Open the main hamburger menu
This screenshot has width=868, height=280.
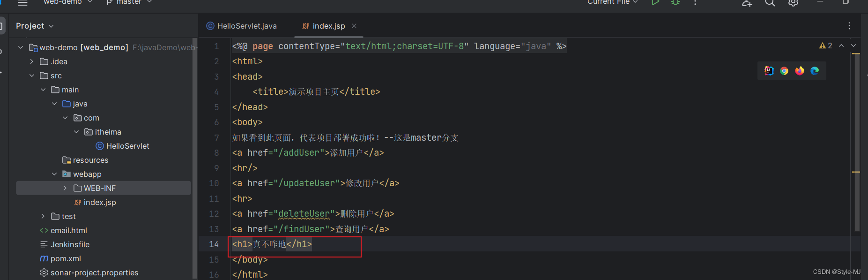(22, 3)
